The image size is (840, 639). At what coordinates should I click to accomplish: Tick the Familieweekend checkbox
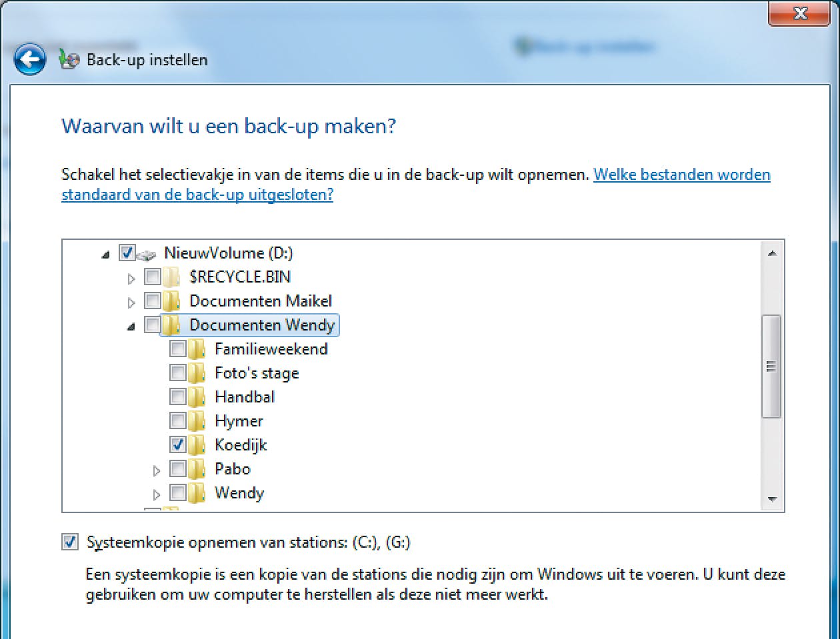pos(178,348)
